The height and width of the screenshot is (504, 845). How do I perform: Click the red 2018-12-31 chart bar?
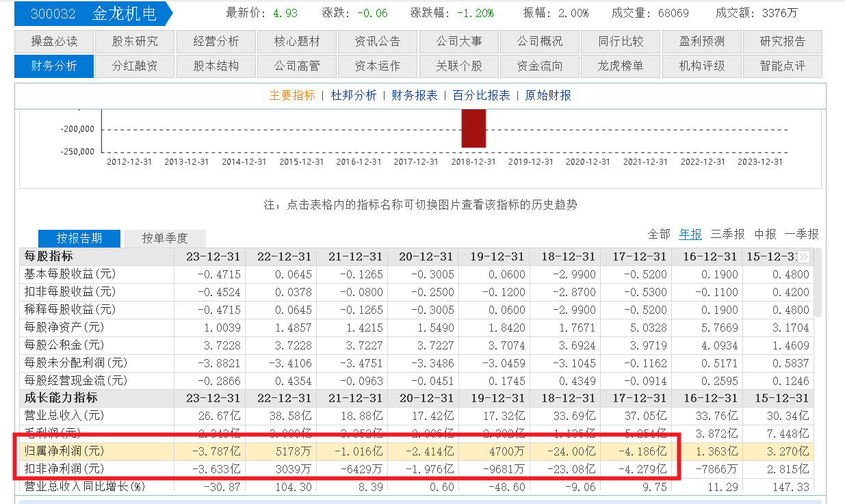point(473,129)
